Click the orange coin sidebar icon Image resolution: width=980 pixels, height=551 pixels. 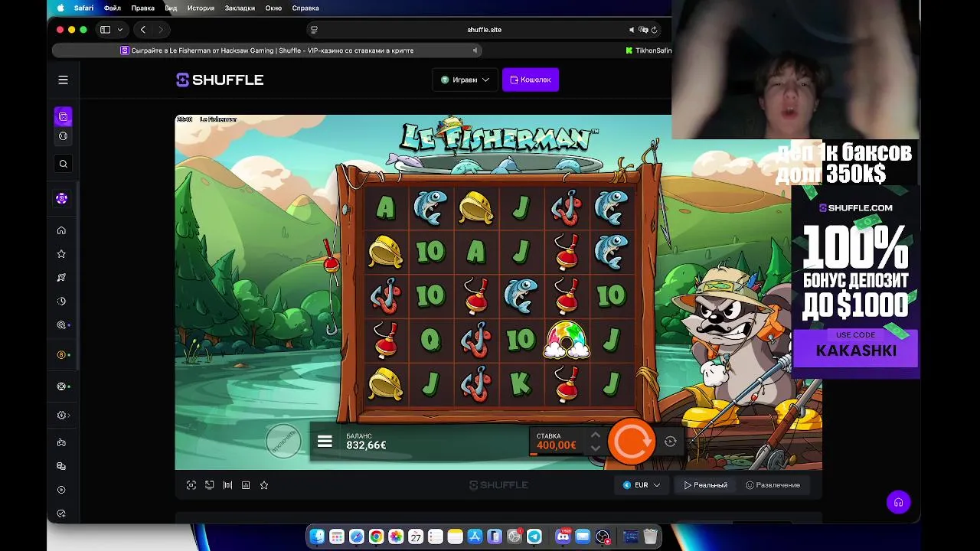62,355
